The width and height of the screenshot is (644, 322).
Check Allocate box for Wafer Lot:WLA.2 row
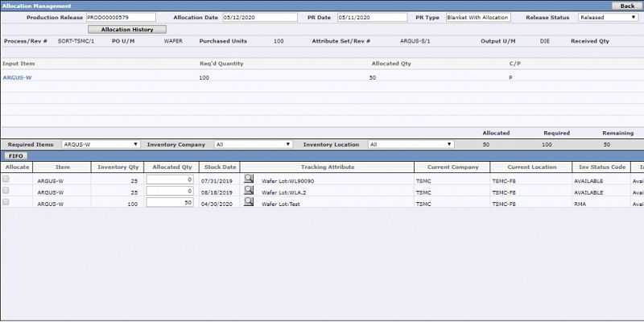point(6,191)
